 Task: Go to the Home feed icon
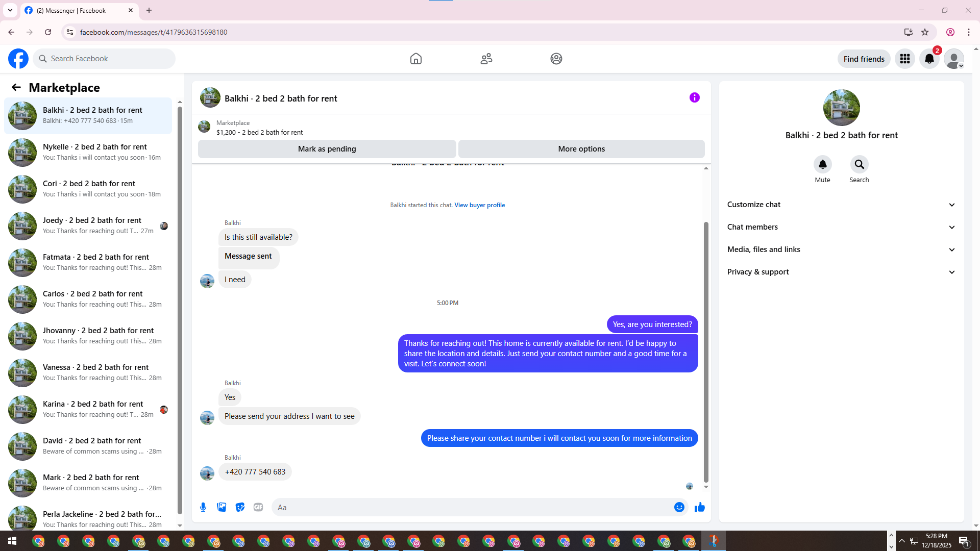416,59
